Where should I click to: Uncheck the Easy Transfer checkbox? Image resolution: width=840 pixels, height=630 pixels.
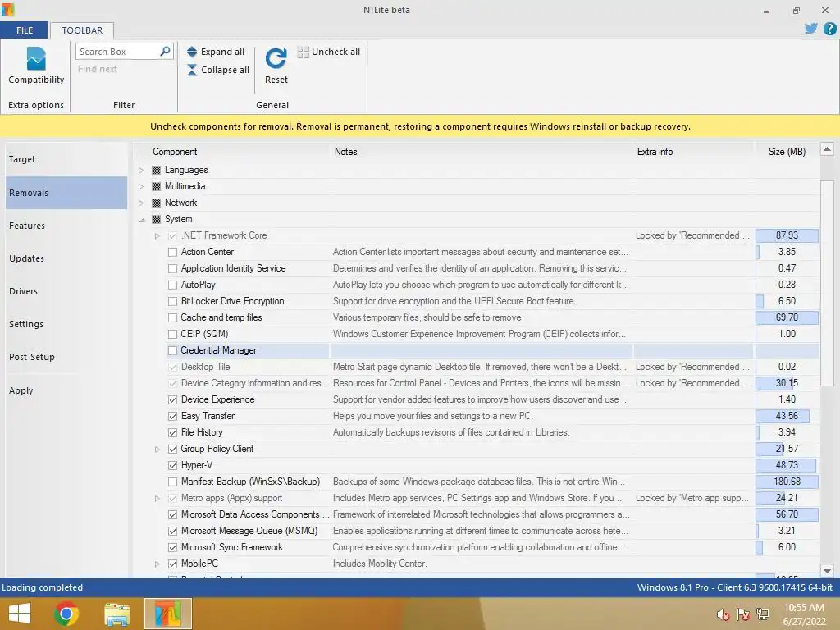172,416
